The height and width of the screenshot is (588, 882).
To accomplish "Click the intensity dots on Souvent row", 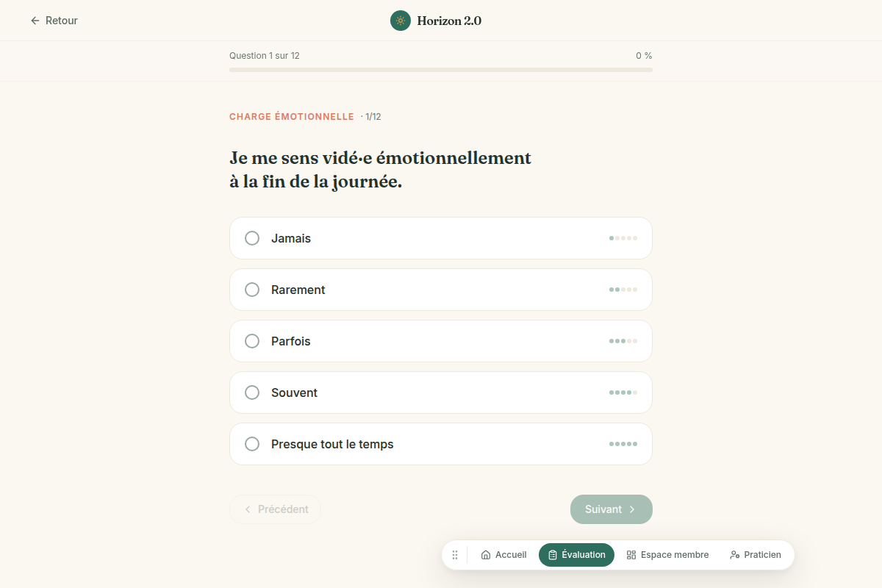I will coord(623,392).
